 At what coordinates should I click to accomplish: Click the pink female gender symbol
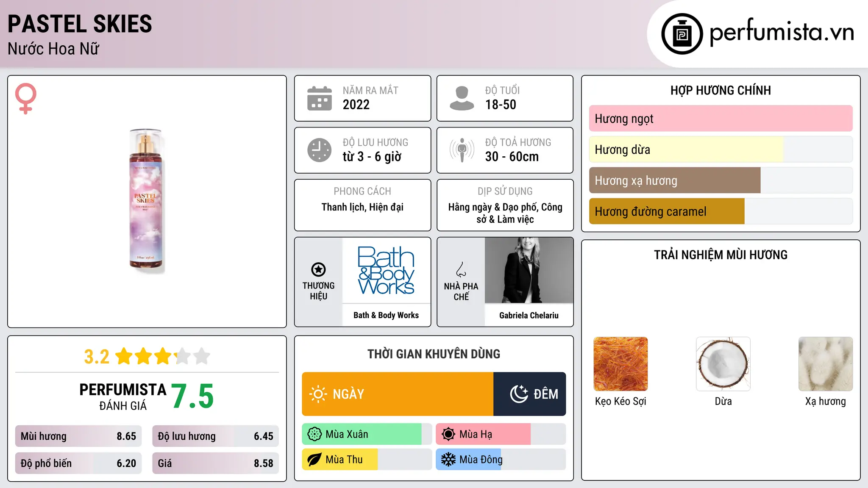tap(26, 98)
